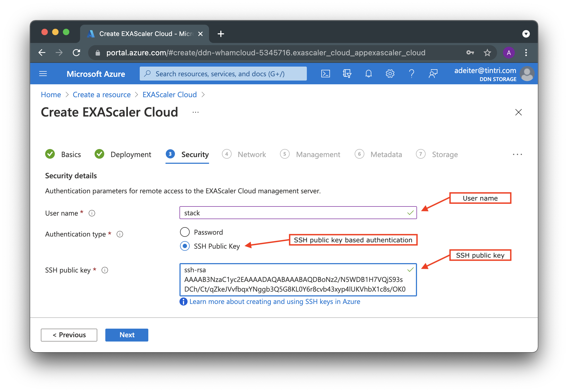This screenshot has width=568, height=392.
Task: Click the Feedback icon in the header
Action: (x=433, y=74)
